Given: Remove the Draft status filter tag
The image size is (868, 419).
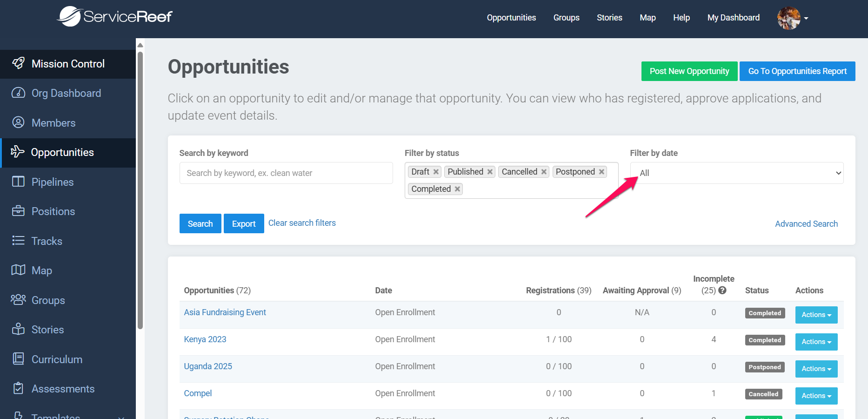Looking at the screenshot, I should point(436,172).
